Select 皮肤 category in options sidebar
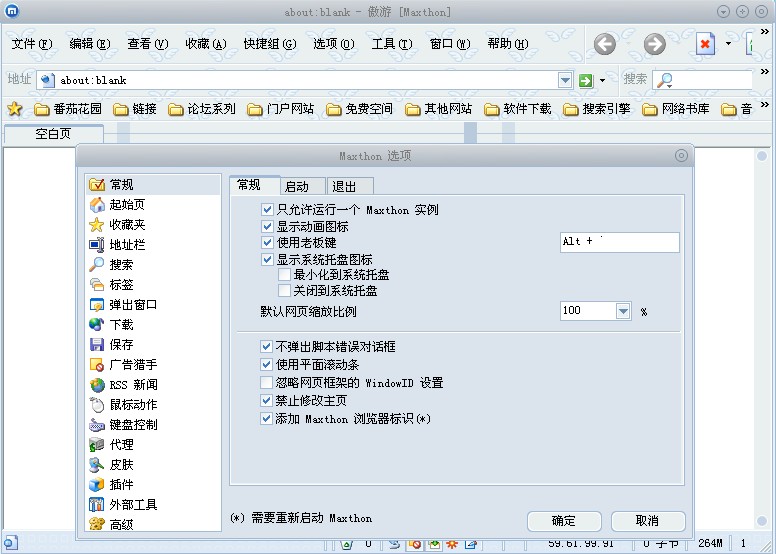 point(153,465)
